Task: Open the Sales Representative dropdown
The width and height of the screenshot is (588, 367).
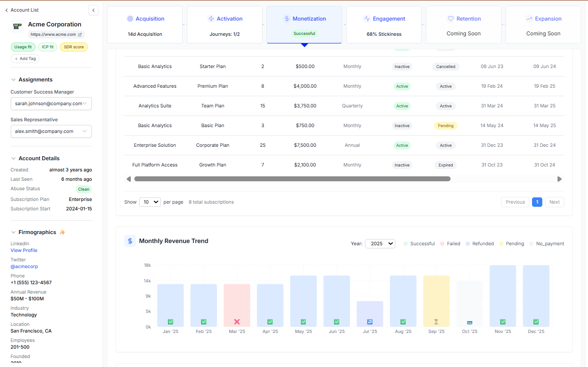Action: click(x=51, y=131)
